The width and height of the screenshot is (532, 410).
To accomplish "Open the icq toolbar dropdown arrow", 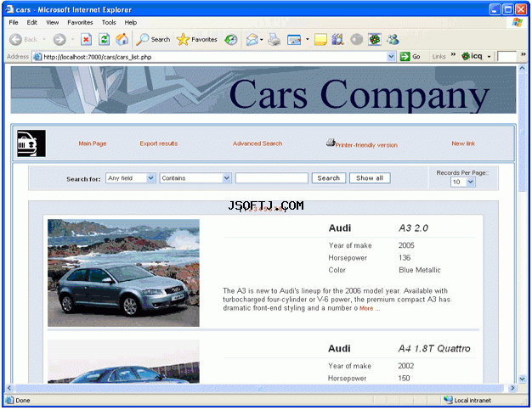I will (489, 57).
